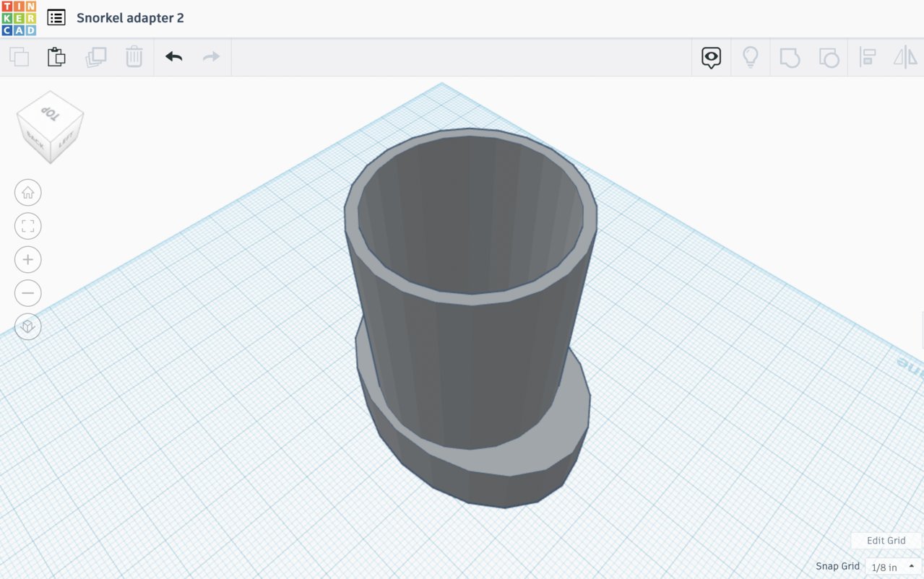This screenshot has width=924, height=579.
Task: Click the Copy tool icon
Action: [19, 57]
